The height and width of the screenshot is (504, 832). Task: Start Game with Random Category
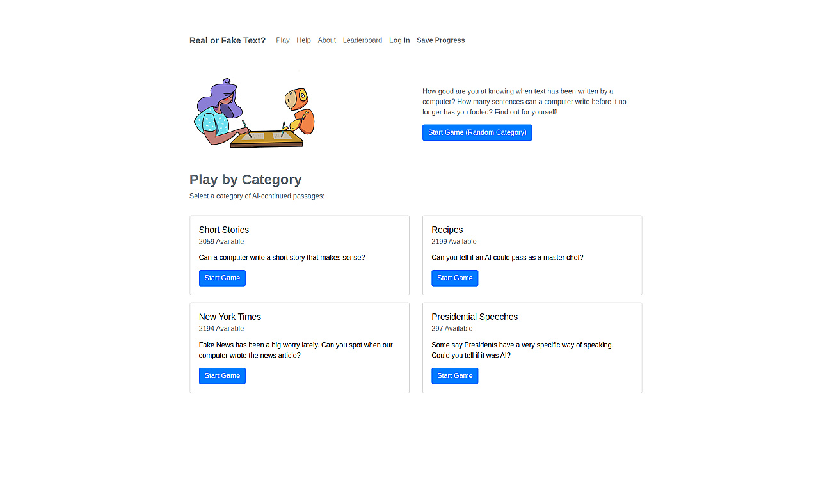point(477,132)
